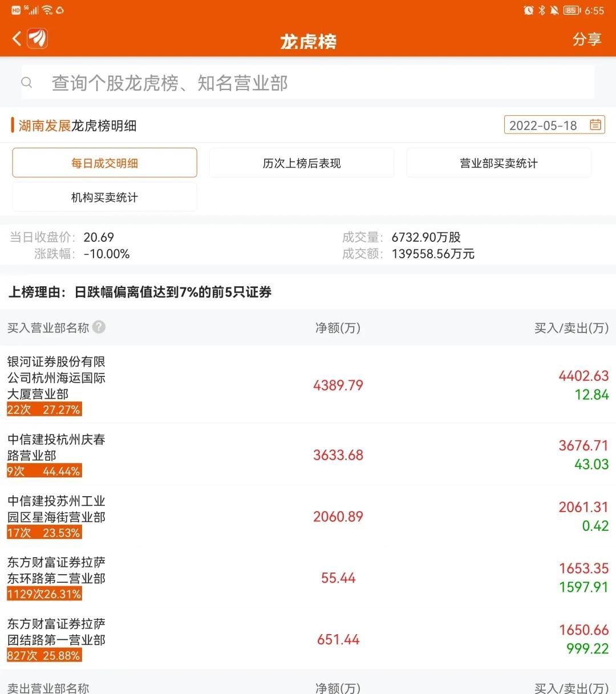Tap buy amount 3676.71
This screenshot has height=694, width=616.
pyautogui.click(x=583, y=445)
